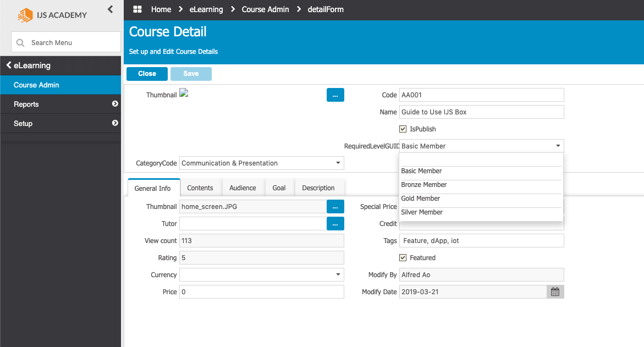Click browse button for Tutor field
644x347 pixels.
335,224
